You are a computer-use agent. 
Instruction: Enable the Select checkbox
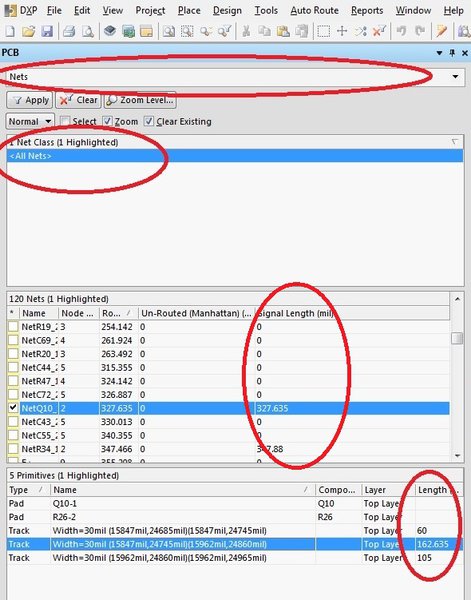(65, 122)
